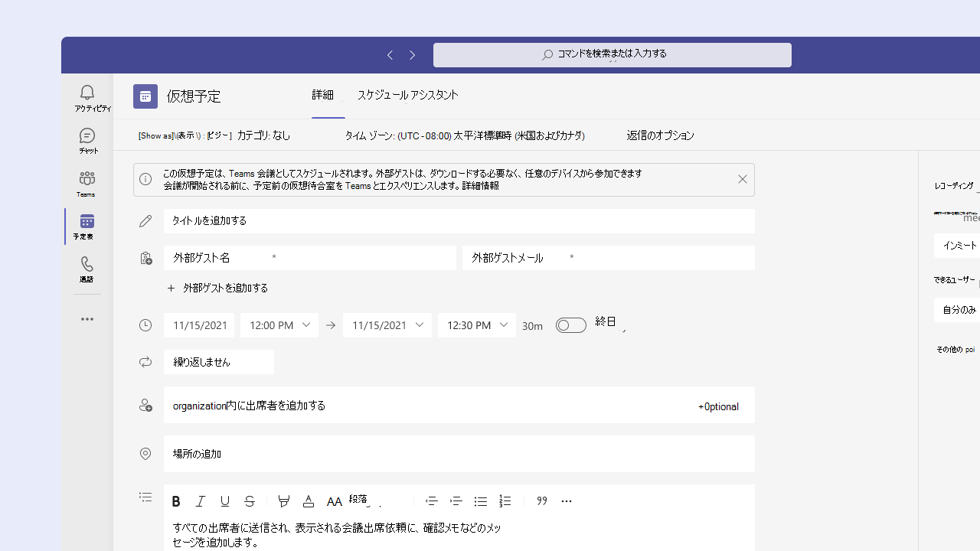Click the +Optional attendees link
This screenshot has height=551, width=980.
[718, 406]
